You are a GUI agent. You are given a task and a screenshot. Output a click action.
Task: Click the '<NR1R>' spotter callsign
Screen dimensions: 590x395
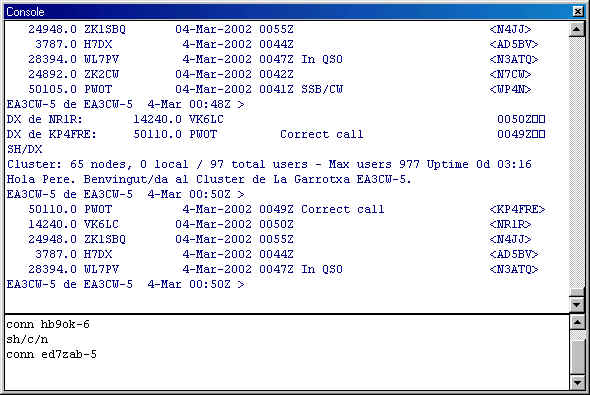pyautogui.click(x=510, y=224)
